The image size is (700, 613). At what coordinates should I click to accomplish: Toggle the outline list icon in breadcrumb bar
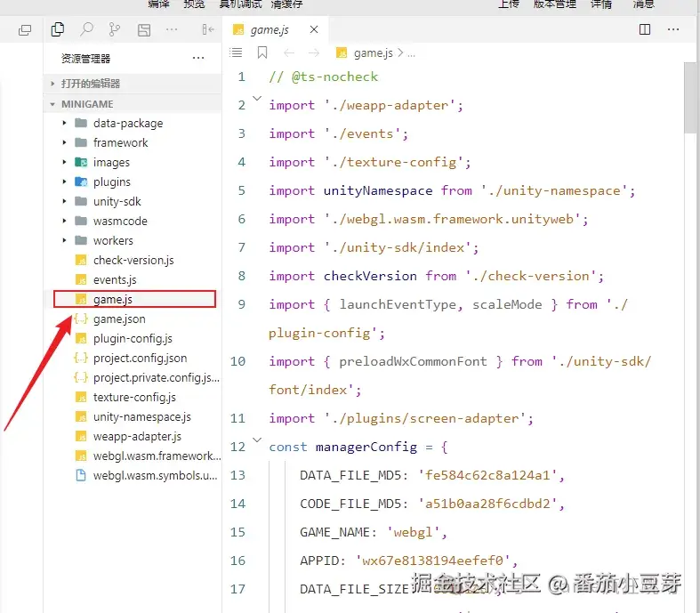(x=236, y=52)
